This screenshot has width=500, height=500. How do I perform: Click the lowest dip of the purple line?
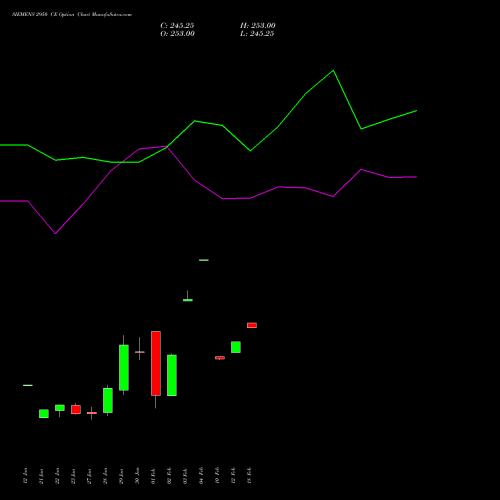55,233
